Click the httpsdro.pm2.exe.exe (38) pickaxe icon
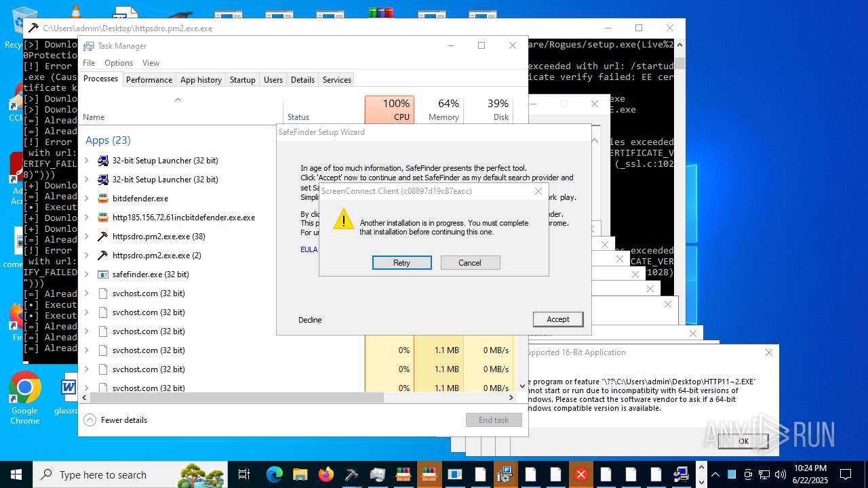The height and width of the screenshot is (488, 868). click(103, 237)
